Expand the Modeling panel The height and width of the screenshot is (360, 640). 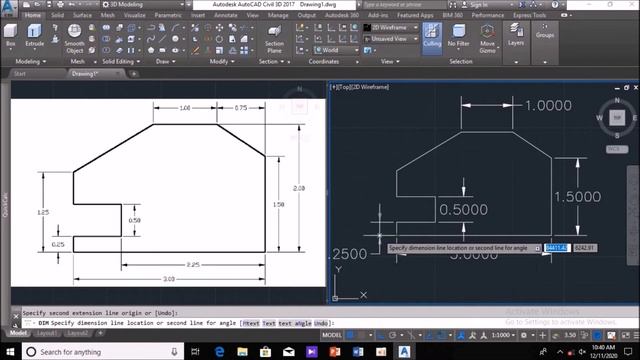31,61
